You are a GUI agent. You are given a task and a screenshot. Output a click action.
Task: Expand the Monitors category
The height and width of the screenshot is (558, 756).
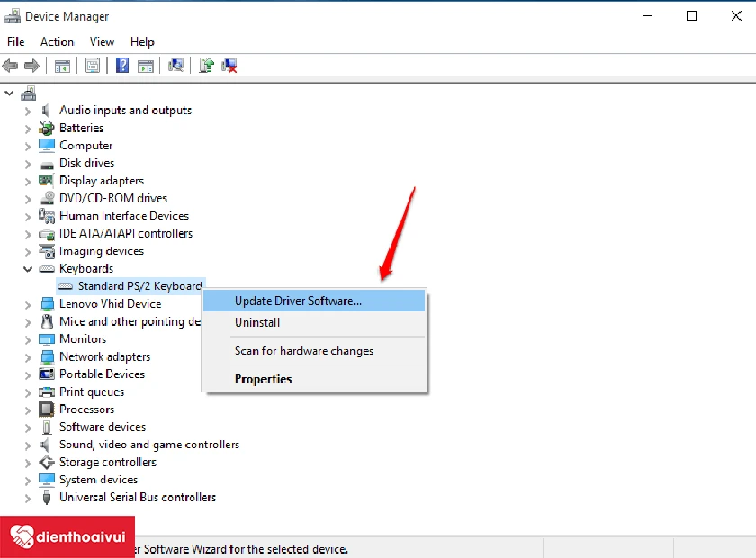click(x=28, y=340)
